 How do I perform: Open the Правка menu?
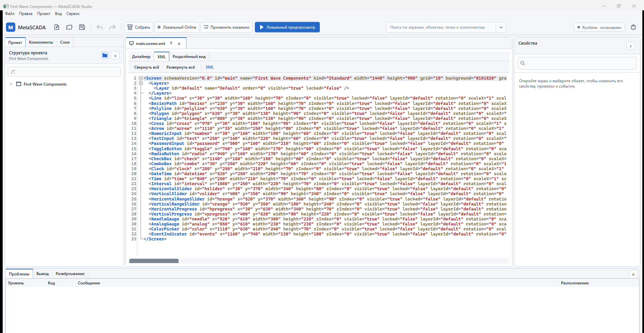[26, 14]
